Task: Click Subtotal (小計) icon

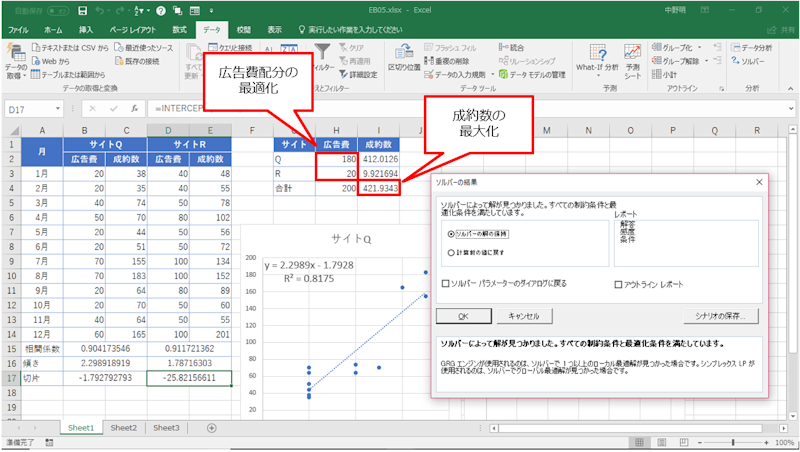Action: tap(657, 74)
